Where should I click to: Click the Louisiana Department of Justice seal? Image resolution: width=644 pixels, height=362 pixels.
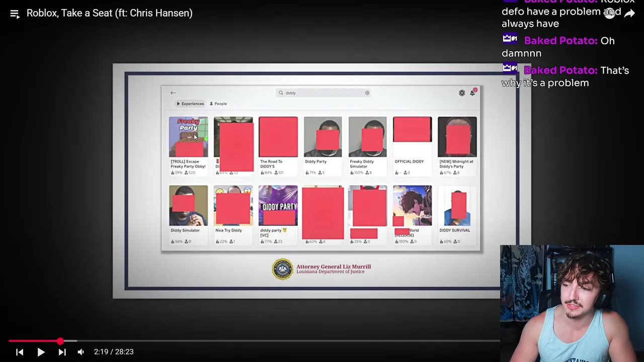[282, 269]
